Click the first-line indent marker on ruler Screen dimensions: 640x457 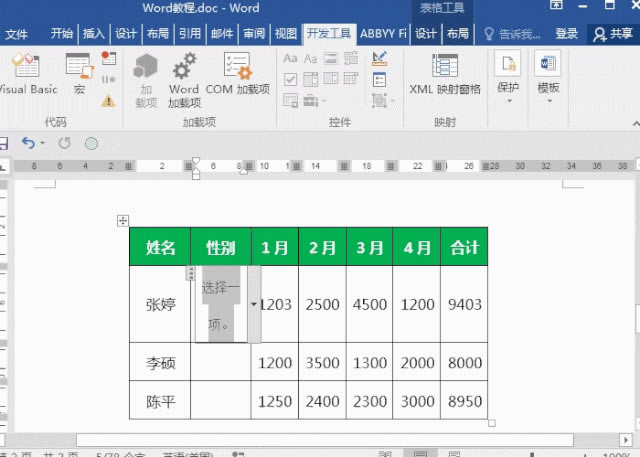click(x=196, y=161)
